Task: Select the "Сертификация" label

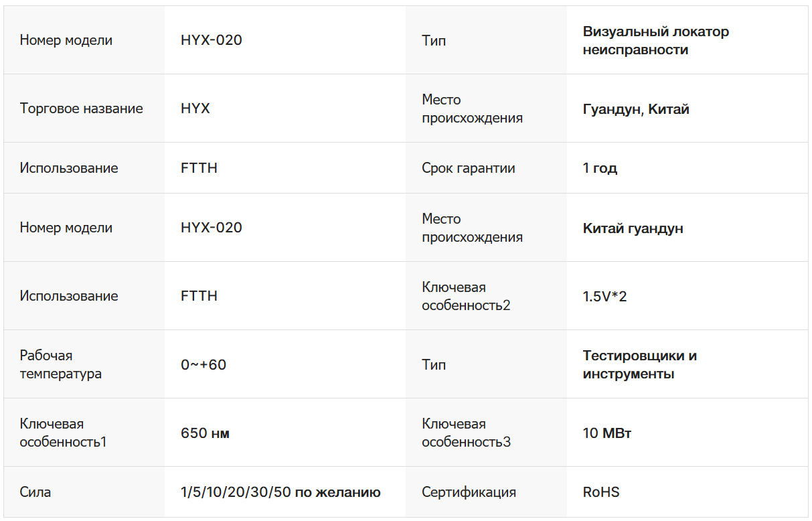Action: click(469, 492)
